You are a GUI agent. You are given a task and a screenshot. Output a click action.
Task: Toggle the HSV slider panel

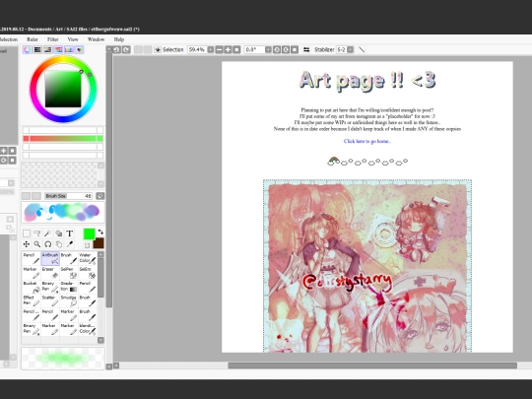[x=48, y=49]
